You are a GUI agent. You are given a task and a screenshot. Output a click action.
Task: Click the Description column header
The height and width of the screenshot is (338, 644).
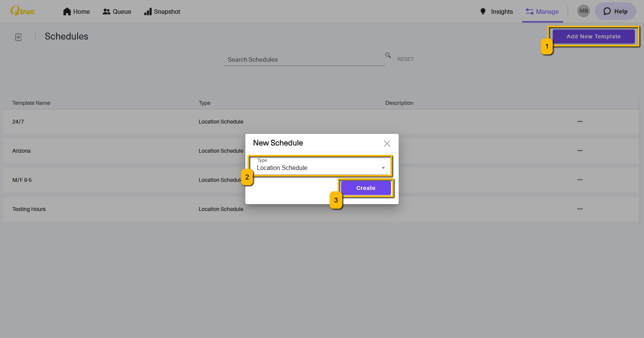coord(399,103)
